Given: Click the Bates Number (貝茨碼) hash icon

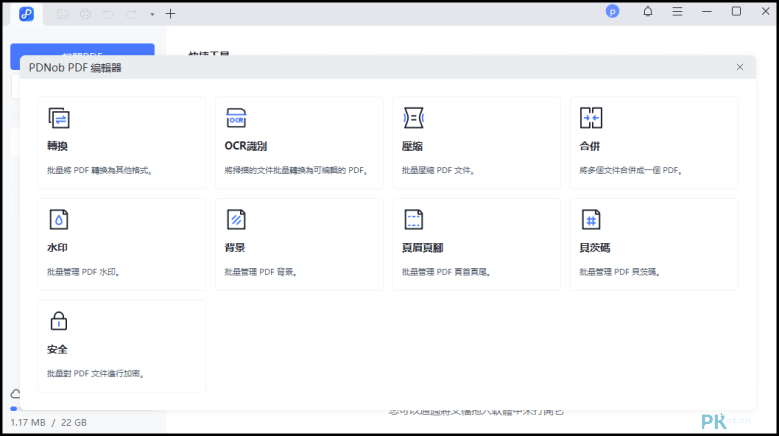Looking at the screenshot, I should tap(591, 219).
